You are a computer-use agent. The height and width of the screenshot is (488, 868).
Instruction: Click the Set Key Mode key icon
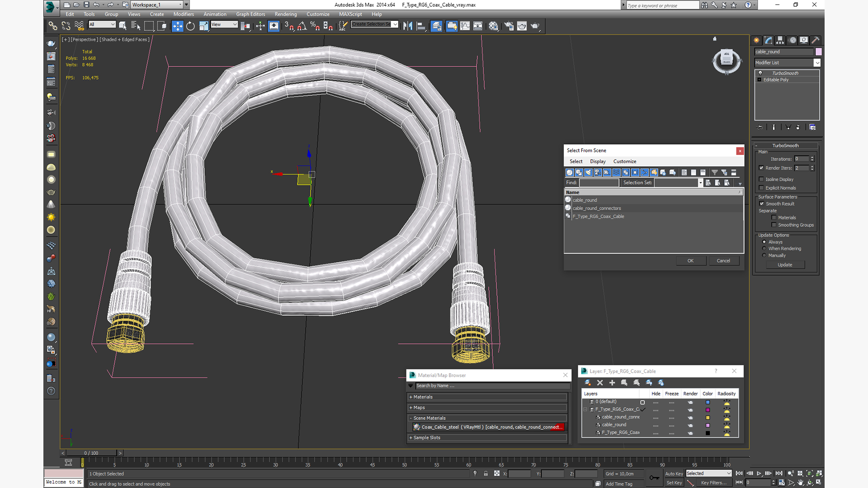pos(654,478)
